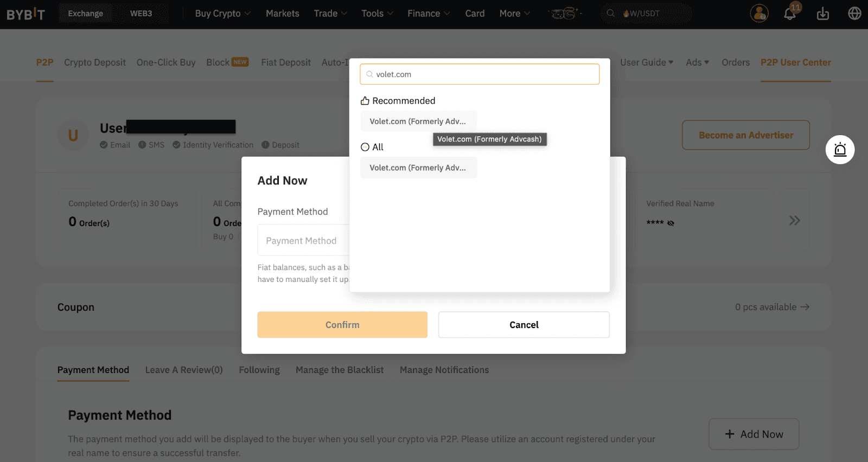
Task: Click the Deposit status icon
Action: coord(265,145)
